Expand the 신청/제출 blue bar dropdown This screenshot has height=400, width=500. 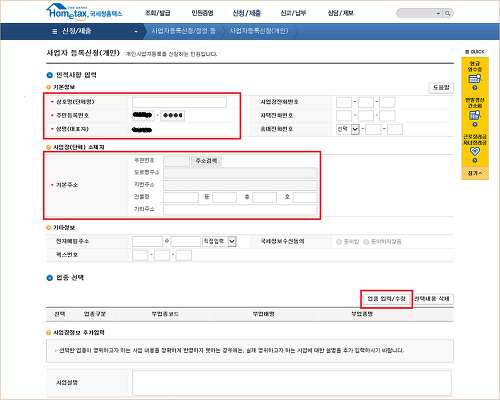tap(136, 32)
